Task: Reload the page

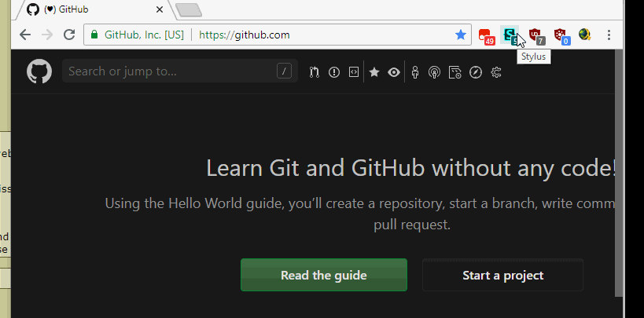Action: [69, 35]
